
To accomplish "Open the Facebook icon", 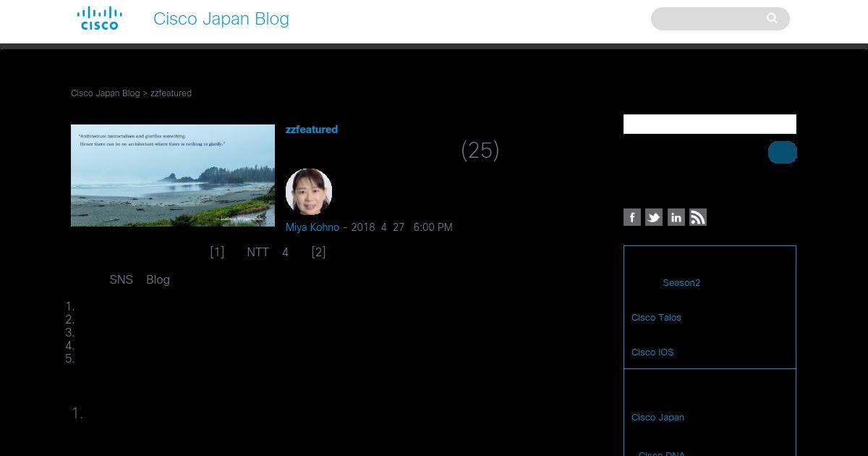I will click(632, 217).
